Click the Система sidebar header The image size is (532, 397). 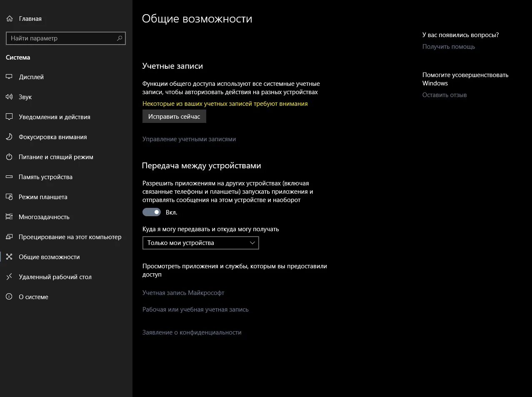coord(18,57)
